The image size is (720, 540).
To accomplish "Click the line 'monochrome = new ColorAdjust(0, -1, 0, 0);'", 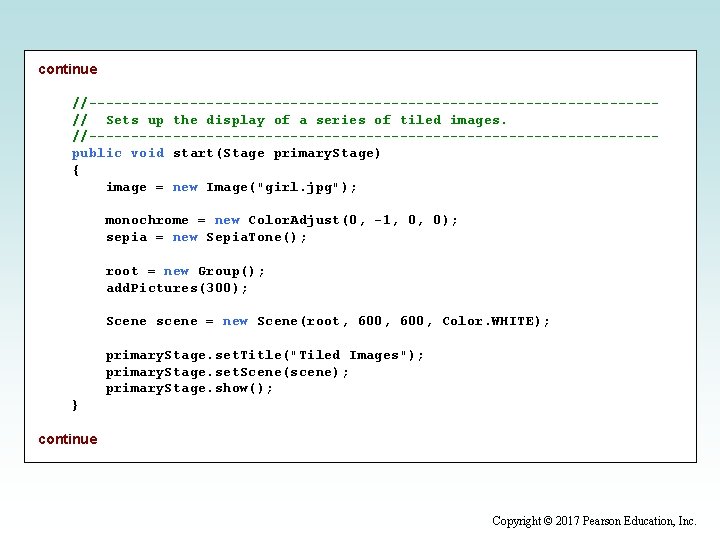I will pos(281,220).
